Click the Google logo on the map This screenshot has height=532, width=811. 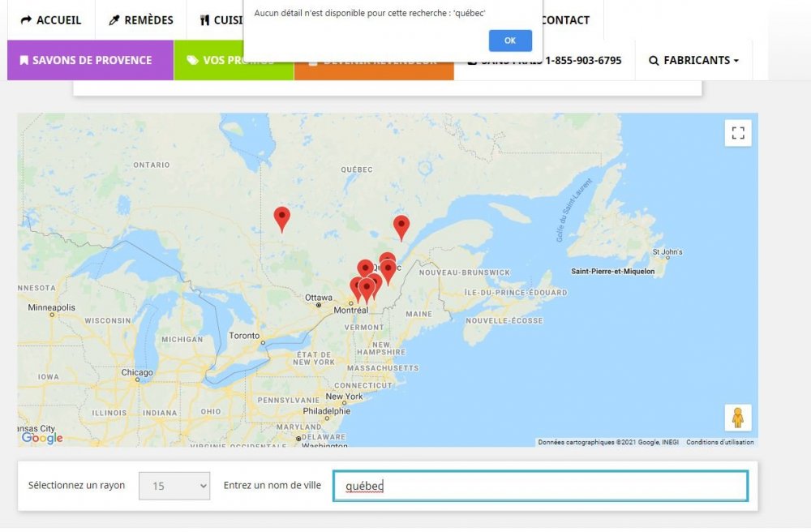click(x=40, y=438)
